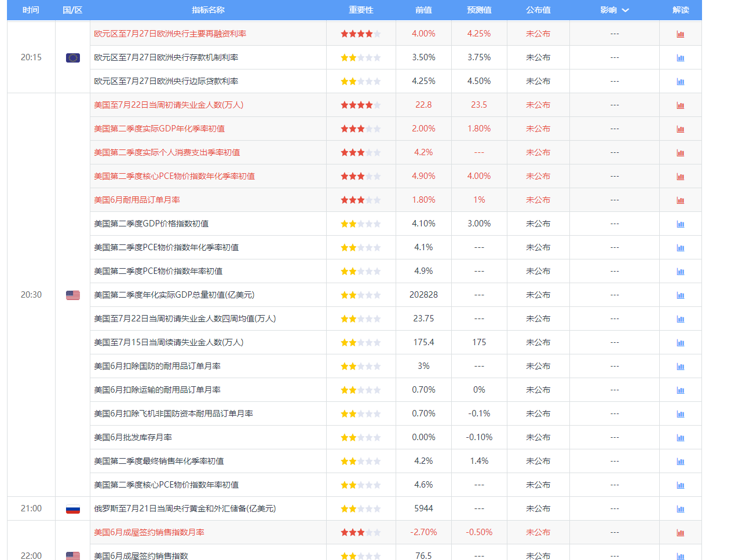The image size is (742, 560).
Task: Click the 指标名称 column header
Action: (x=208, y=10)
